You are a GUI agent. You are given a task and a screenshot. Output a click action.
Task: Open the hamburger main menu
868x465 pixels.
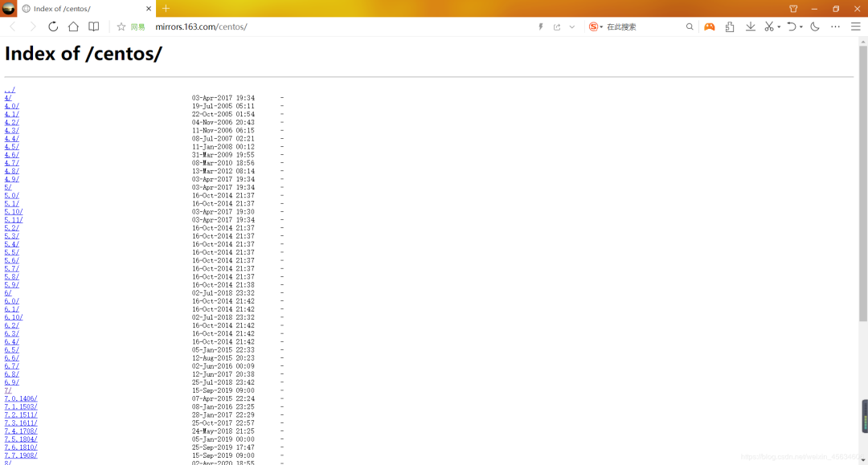coord(856,27)
